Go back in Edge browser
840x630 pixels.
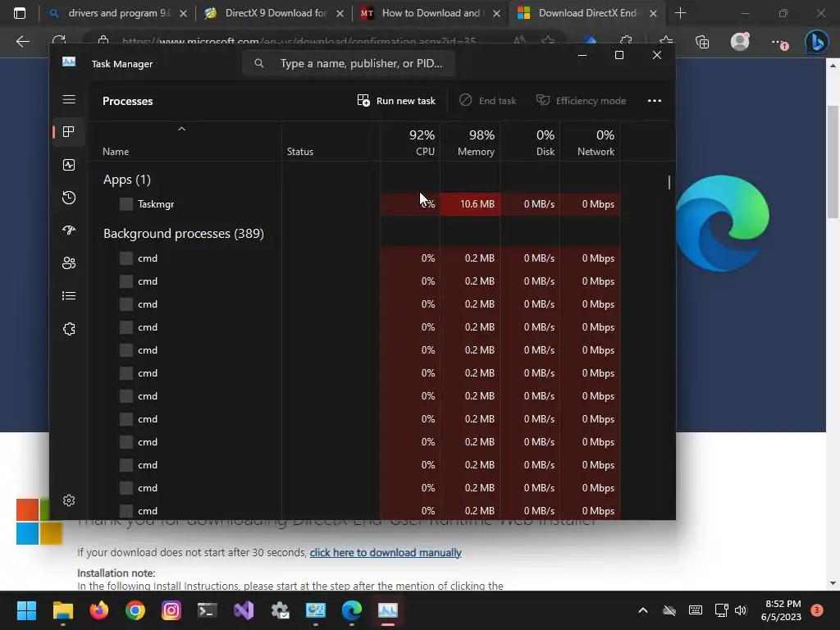click(22, 41)
